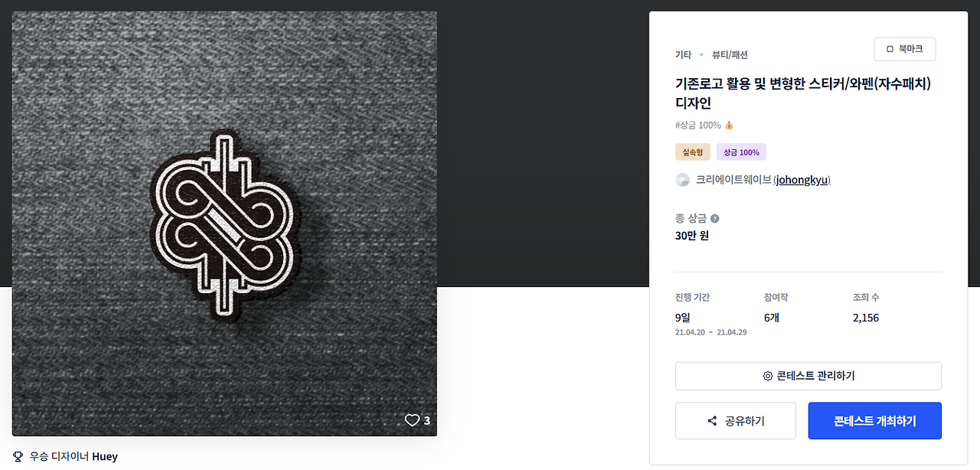Viewport: 980px width, 470px height.
Task: Click the 공유하기 button
Action: coord(735,421)
